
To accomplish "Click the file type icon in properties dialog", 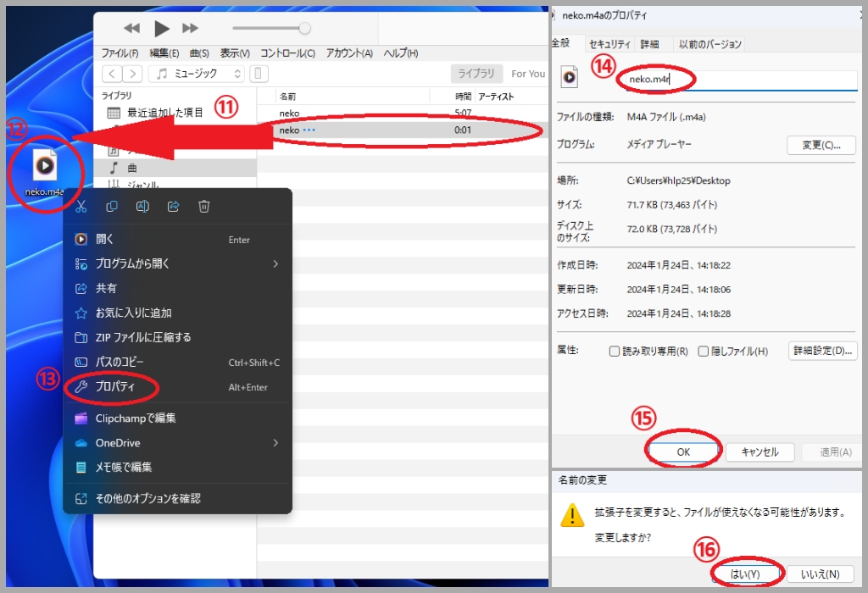I will point(569,77).
